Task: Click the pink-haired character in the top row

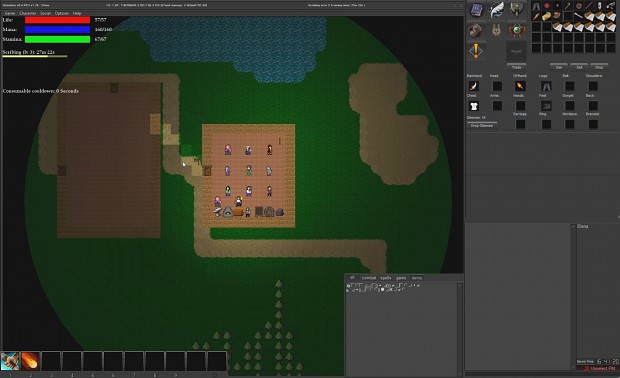Action: click(x=228, y=149)
